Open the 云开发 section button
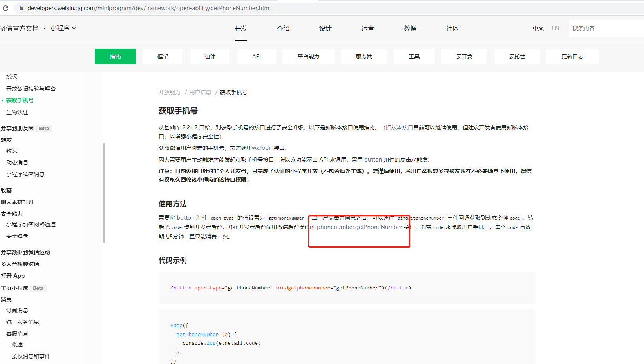 [464, 56]
